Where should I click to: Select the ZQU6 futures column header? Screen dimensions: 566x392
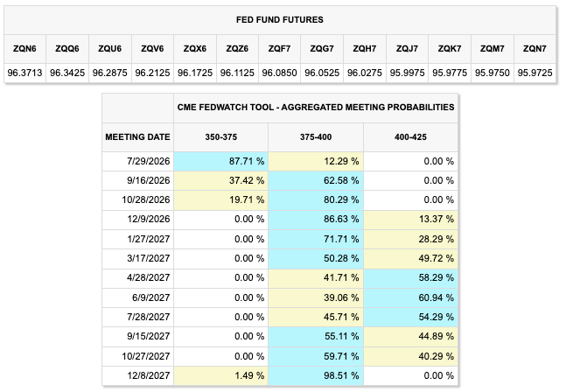click(x=110, y=49)
